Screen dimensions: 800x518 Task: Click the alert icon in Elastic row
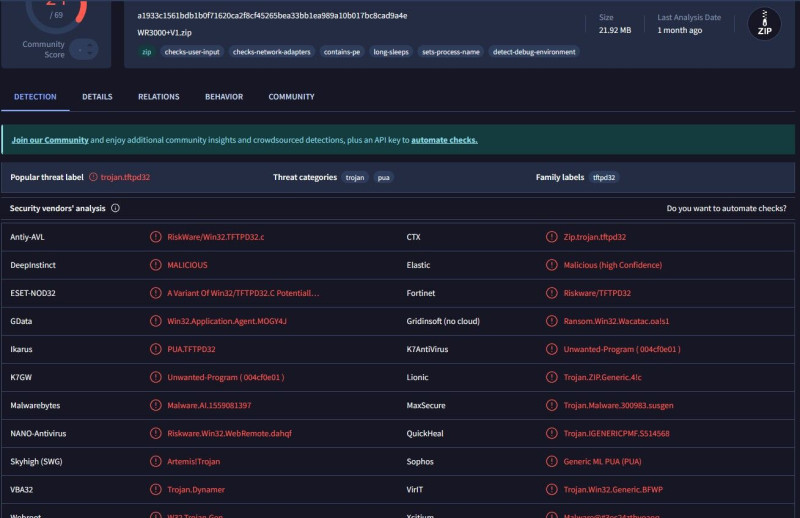(x=552, y=265)
